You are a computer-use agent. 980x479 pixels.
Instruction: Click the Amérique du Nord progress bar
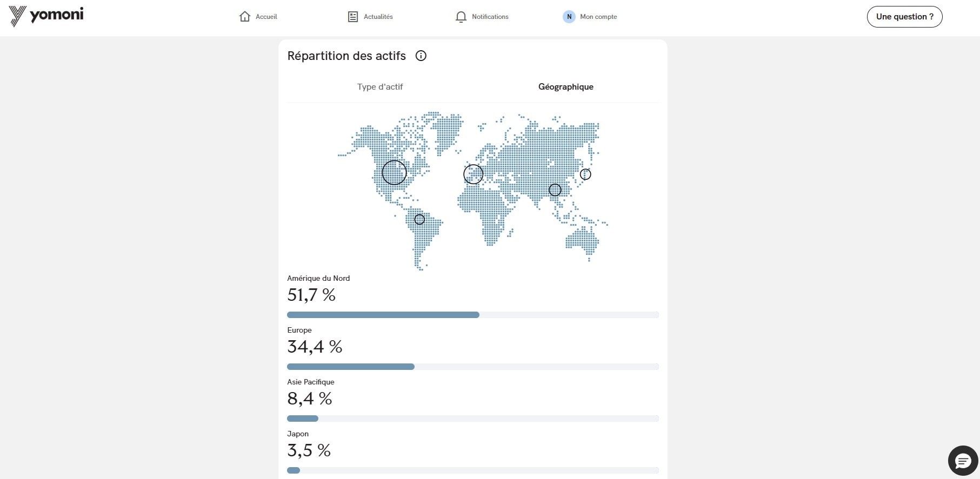[x=472, y=315]
